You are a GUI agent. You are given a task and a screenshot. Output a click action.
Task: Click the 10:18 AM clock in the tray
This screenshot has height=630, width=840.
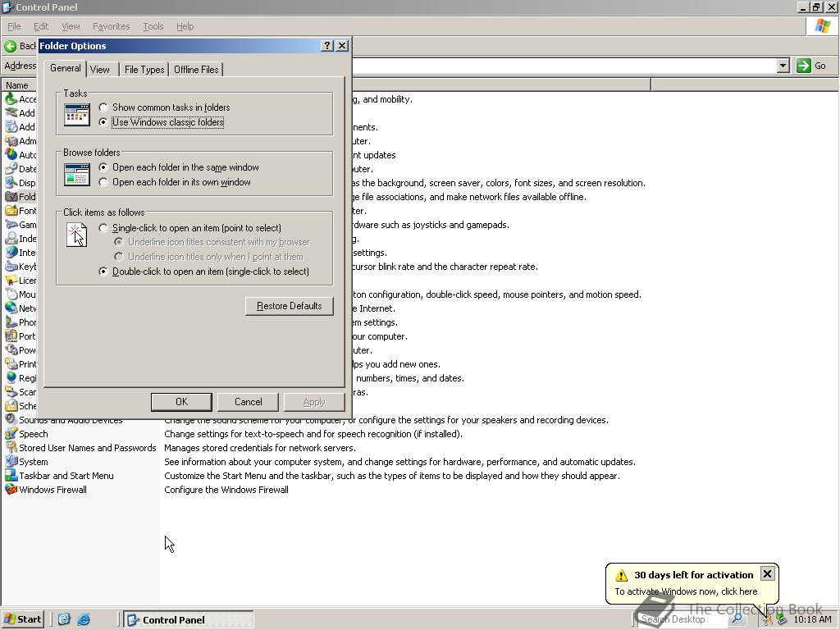click(x=812, y=619)
